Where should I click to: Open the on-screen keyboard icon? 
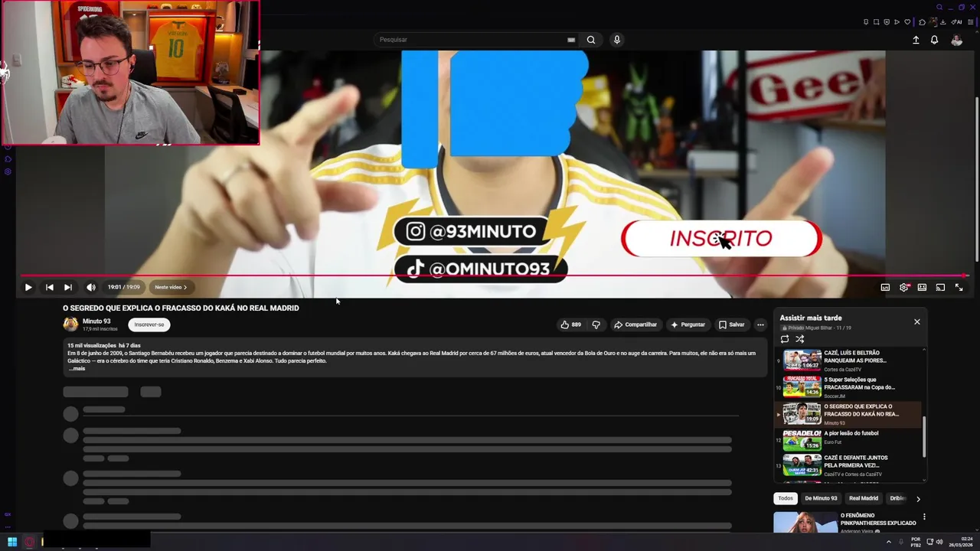tap(571, 40)
